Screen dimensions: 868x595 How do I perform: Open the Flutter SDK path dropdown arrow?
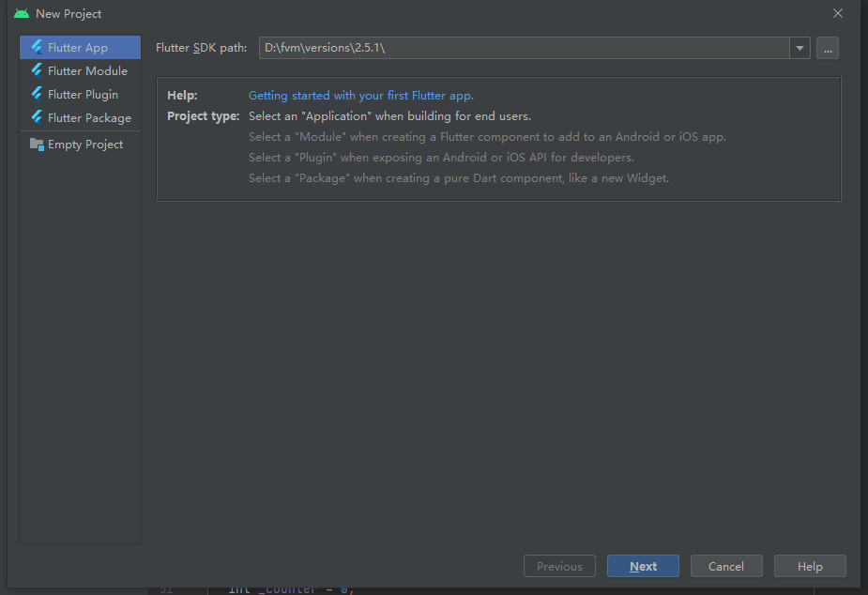pyautogui.click(x=799, y=48)
